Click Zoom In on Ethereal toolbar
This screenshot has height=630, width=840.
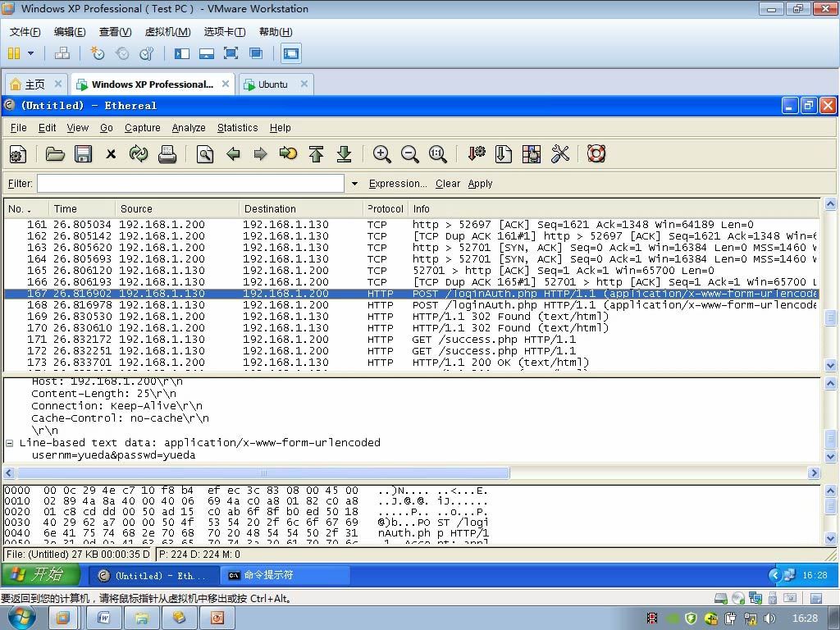(381, 154)
